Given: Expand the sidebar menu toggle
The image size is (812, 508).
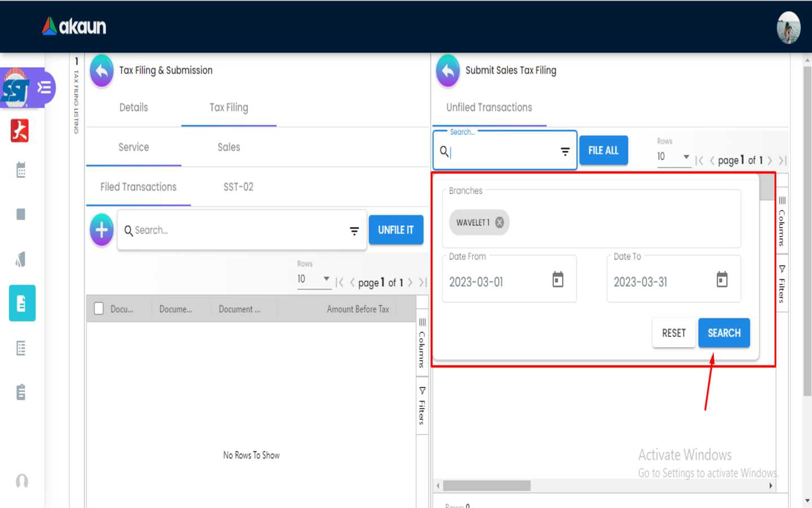Looking at the screenshot, I should coord(44,87).
